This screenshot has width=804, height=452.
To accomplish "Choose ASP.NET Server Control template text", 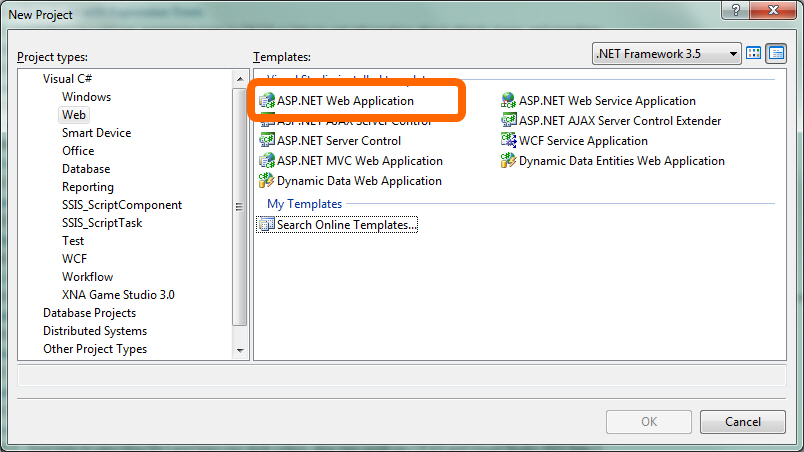I will pyautogui.click(x=339, y=140).
